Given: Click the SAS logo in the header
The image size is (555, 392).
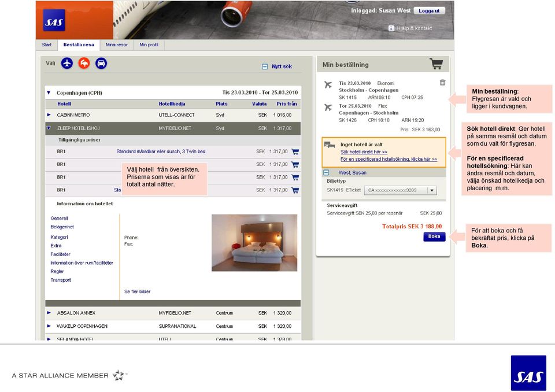Looking at the screenshot, I should 54,20.
